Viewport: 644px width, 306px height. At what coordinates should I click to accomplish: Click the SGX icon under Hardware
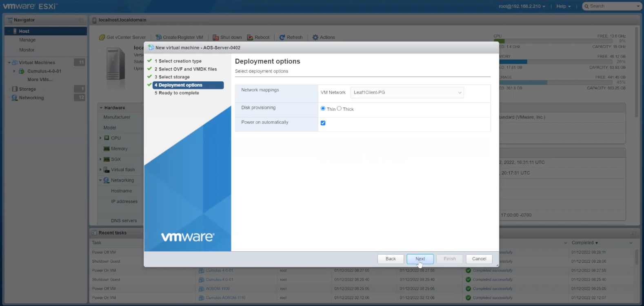pos(107,159)
